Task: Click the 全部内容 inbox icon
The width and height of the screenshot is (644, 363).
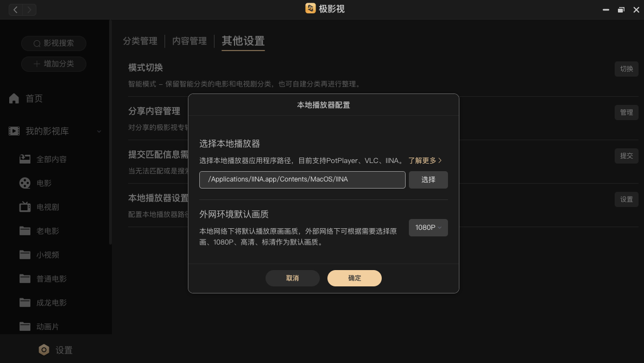Action: pyautogui.click(x=25, y=159)
